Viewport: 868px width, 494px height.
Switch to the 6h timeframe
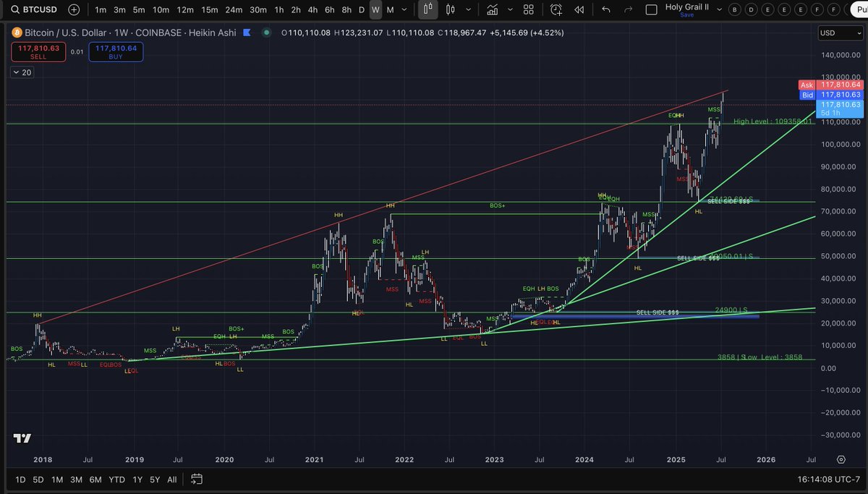coord(329,9)
